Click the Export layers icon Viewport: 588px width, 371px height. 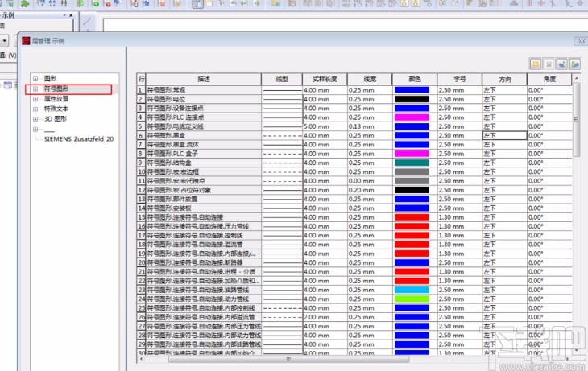[x=575, y=64]
